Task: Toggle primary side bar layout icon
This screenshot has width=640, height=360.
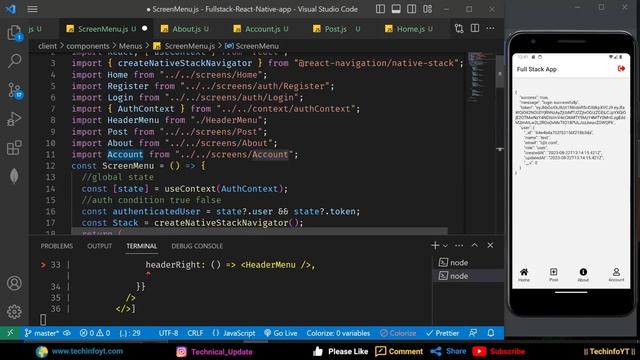Action: pos(380,9)
